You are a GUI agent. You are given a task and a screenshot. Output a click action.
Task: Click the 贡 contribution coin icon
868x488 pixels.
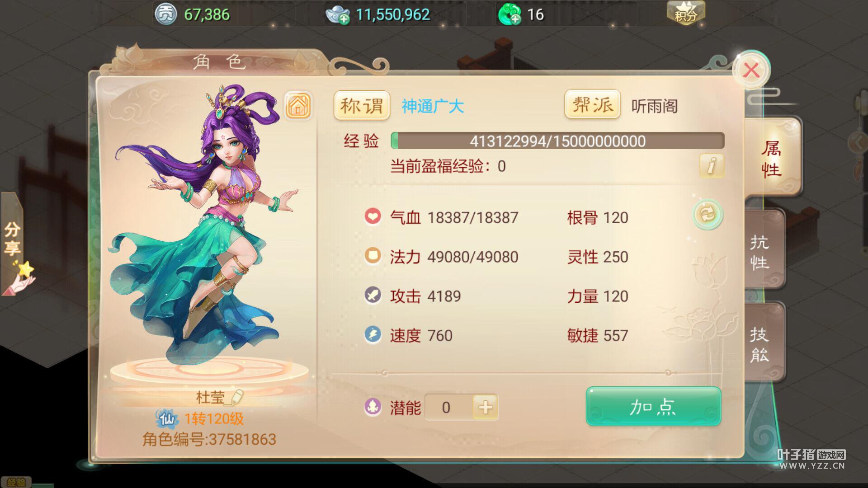point(166,14)
